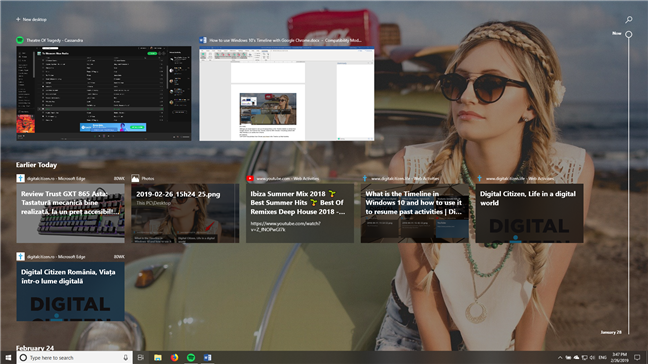The width and height of the screenshot is (648, 364).
Task: Click the taskbar clock and date
Action: pos(619,357)
